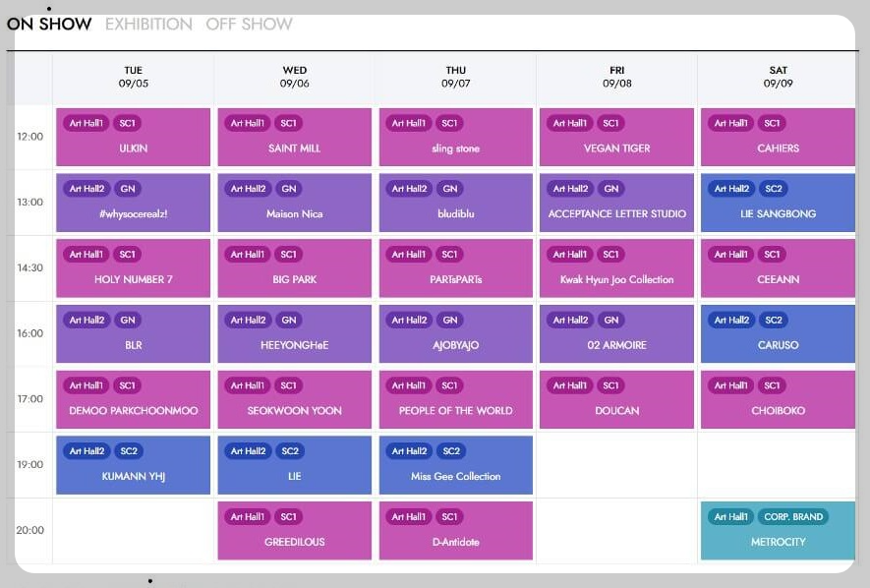Open PEOPLE OF THE WORLD show

click(x=455, y=399)
